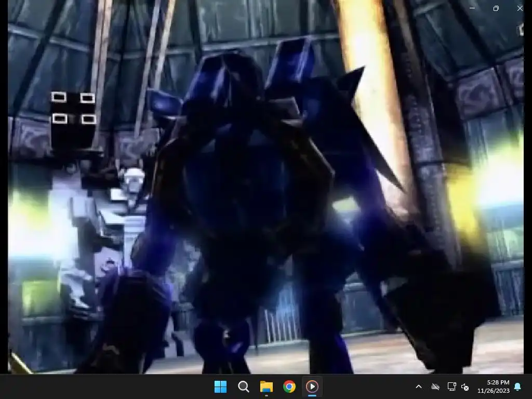
Task: Close the video player window
Action: 520,8
